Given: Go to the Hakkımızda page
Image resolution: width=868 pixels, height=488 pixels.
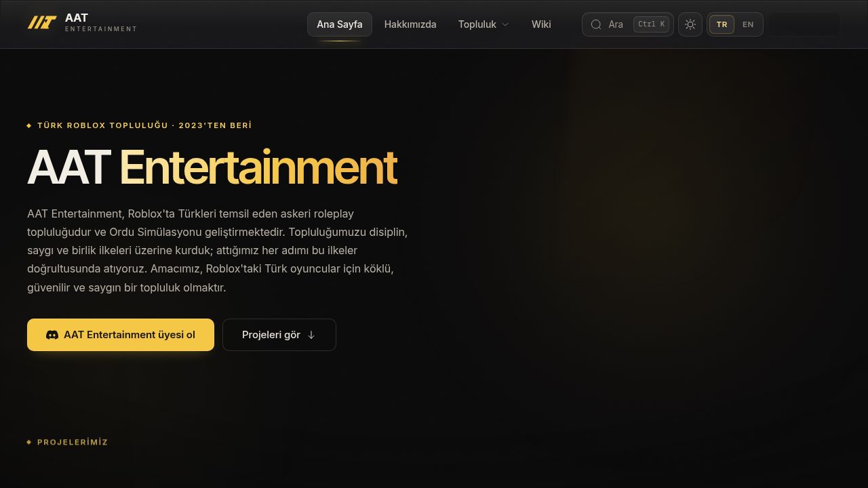Looking at the screenshot, I should pyautogui.click(x=410, y=24).
